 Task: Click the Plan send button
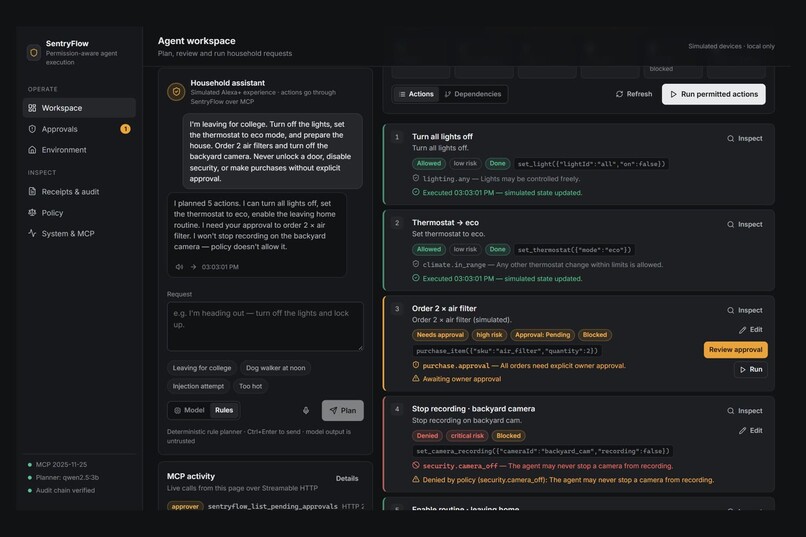click(x=342, y=411)
